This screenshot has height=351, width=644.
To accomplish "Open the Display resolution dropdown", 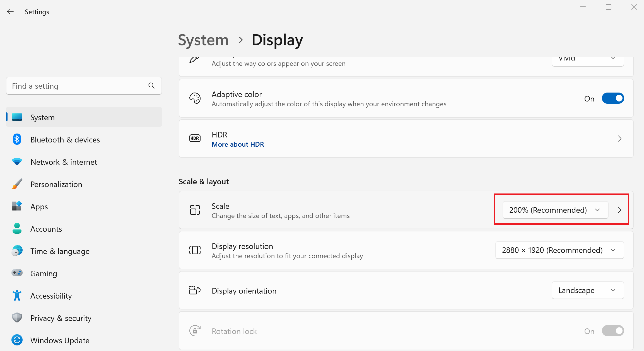I will point(559,250).
